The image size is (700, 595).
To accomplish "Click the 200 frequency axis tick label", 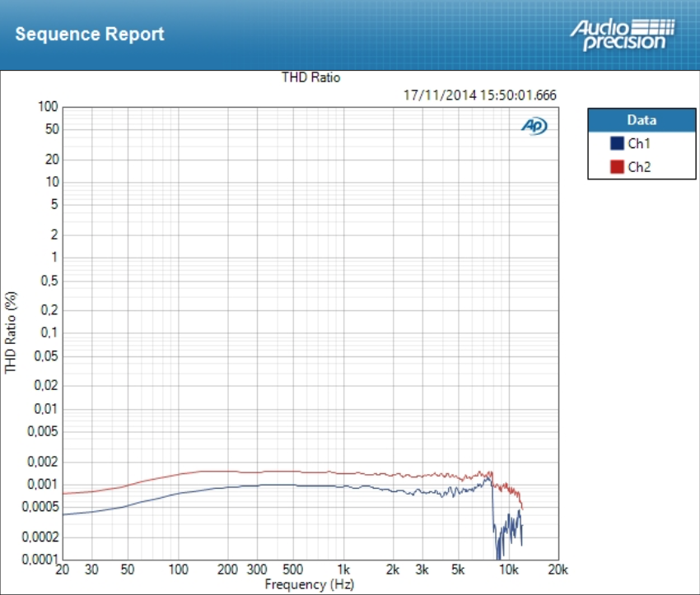I will (227, 569).
